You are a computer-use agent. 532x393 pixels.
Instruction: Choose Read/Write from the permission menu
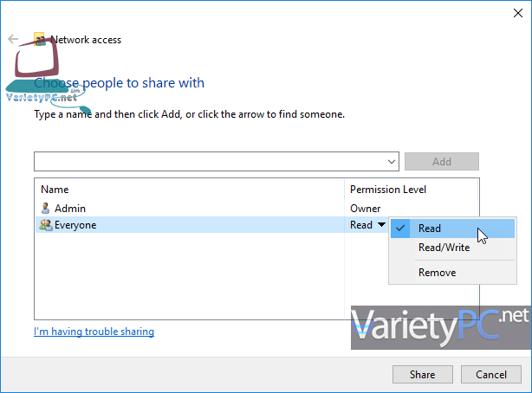pyautogui.click(x=444, y=248)
